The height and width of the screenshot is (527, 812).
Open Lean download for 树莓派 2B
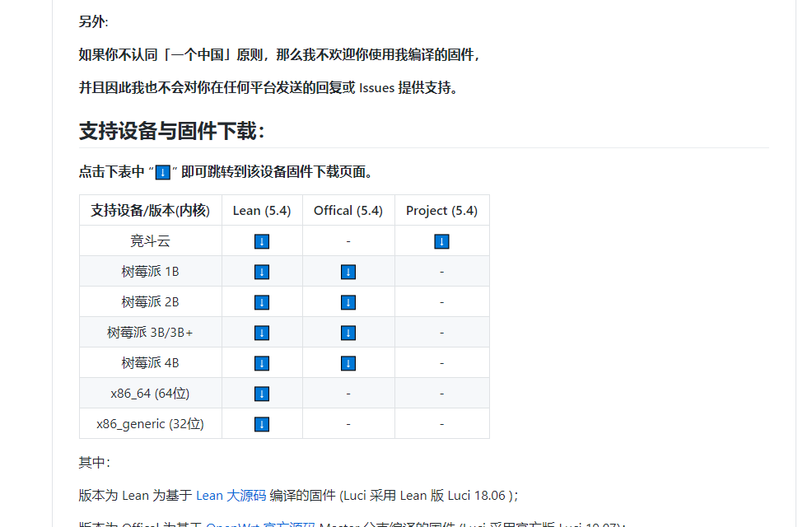pos(262,302)
